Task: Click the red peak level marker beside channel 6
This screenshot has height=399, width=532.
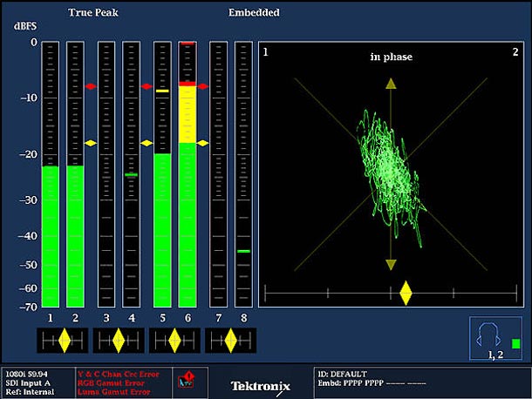Action: click(x=202, y=86)
